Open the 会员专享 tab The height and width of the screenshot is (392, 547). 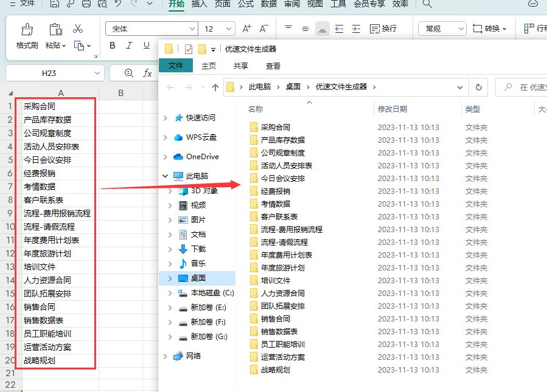click(369, 4)
